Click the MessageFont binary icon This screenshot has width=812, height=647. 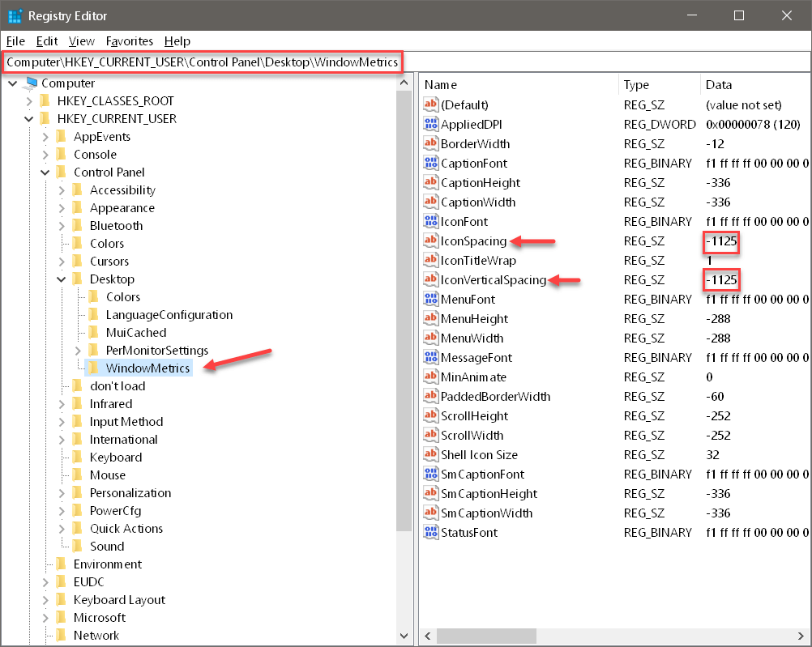click(430, 357)
